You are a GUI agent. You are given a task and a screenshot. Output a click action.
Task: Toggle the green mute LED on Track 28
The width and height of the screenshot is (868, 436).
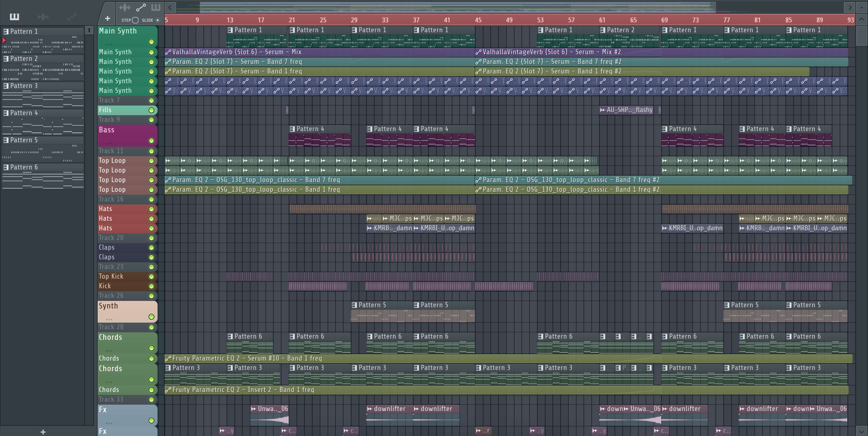pos(151,327)
